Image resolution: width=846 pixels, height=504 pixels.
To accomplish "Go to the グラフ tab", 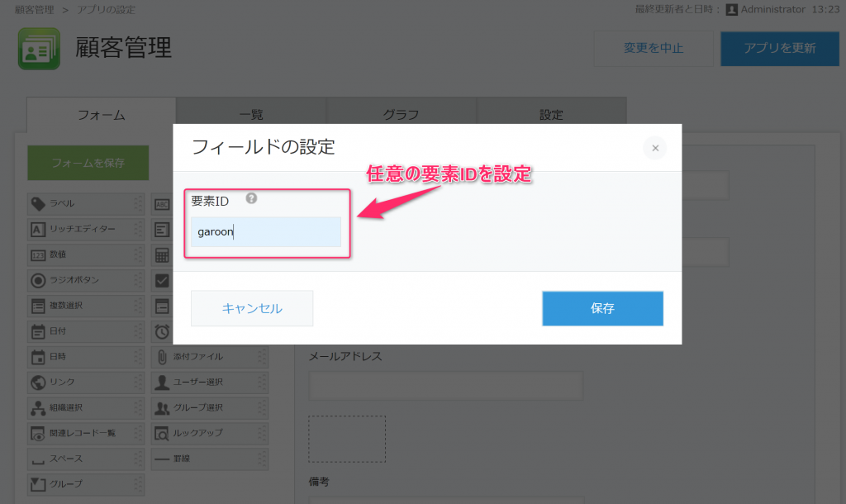I will [x=402, y=115].
